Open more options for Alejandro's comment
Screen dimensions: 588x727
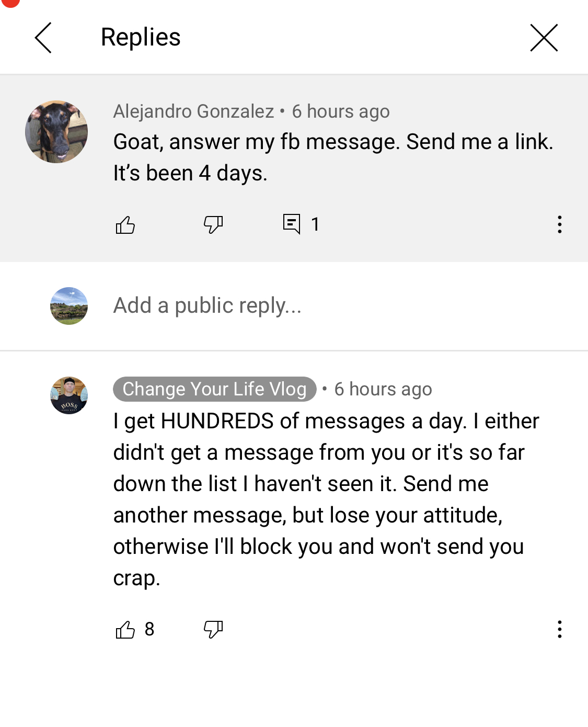point(560,224)
